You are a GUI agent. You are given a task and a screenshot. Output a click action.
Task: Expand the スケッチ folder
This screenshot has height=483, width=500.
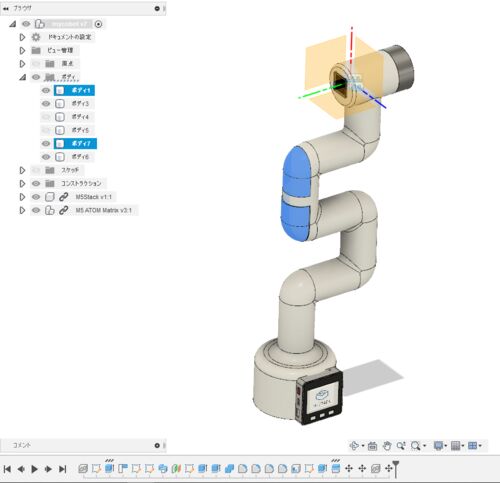tap(22, 170)
